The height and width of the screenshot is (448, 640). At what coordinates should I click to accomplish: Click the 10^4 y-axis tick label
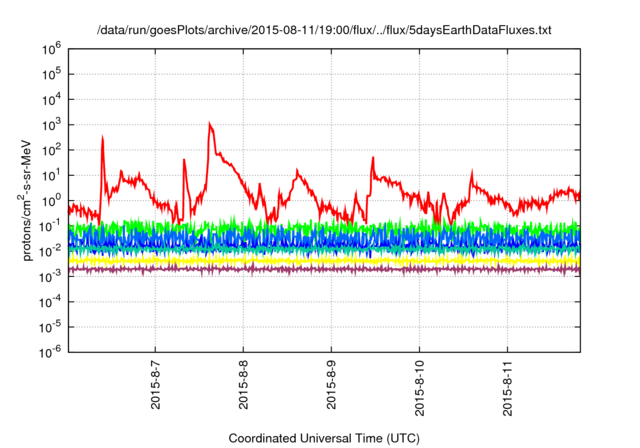pos(51,100)
